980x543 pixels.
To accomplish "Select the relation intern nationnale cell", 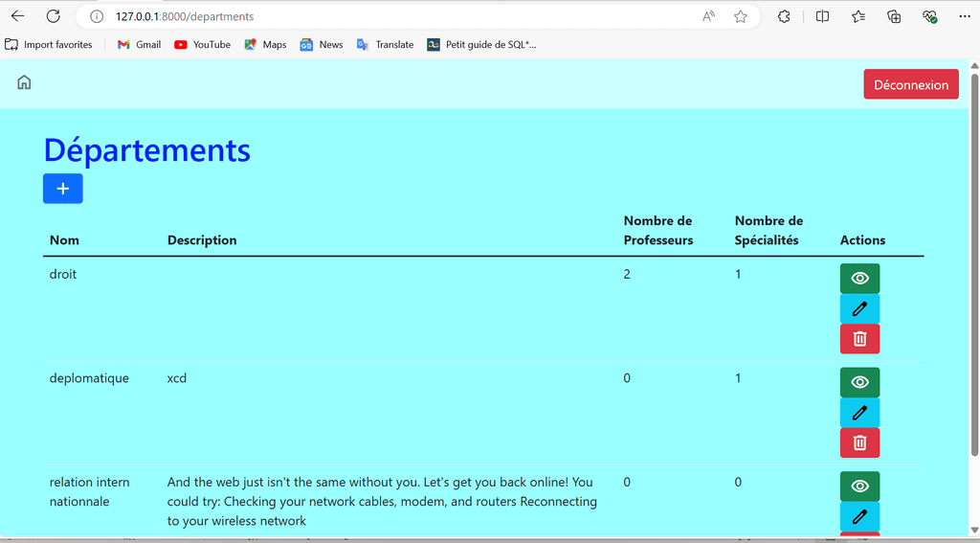I will (89, 491).
